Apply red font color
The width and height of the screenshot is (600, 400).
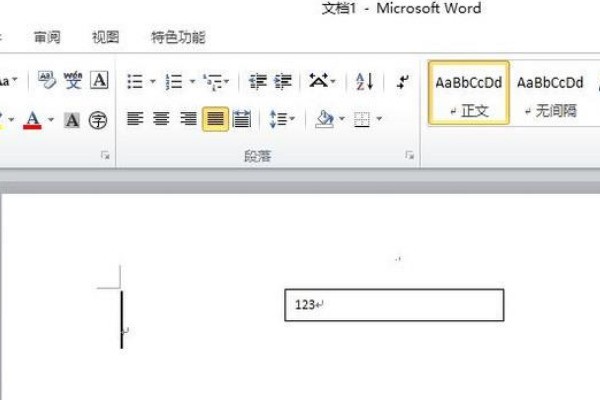[x=33, y=120]
